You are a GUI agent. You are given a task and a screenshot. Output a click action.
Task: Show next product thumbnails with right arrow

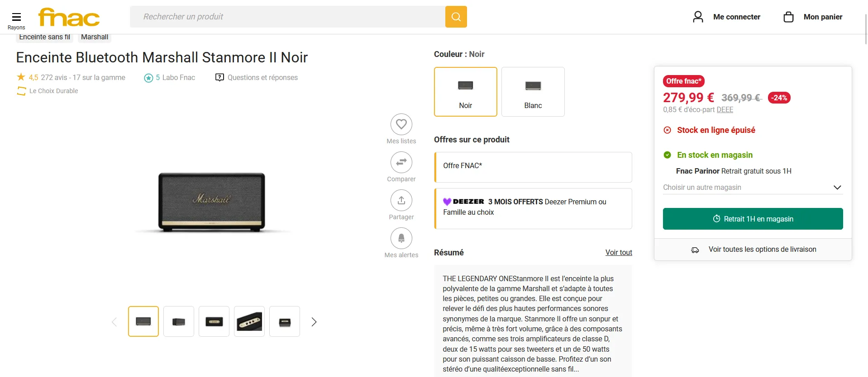point(314,322)
